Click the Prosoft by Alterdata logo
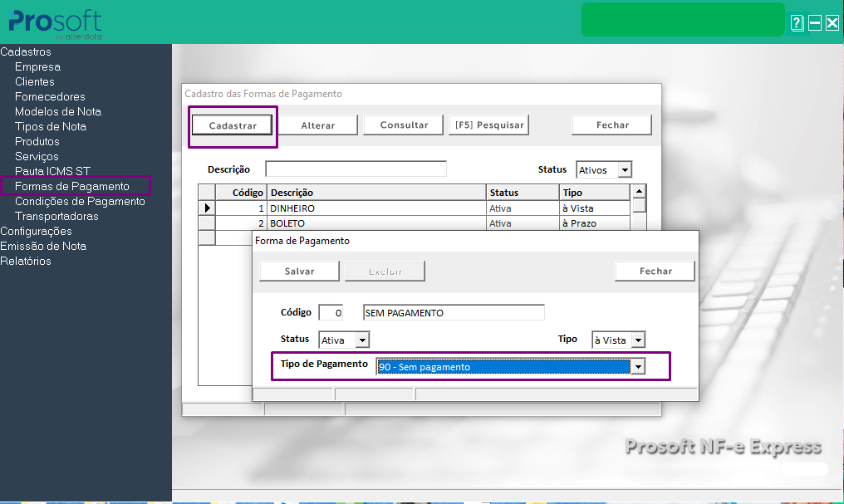844x504 pixels. (55, 24)
